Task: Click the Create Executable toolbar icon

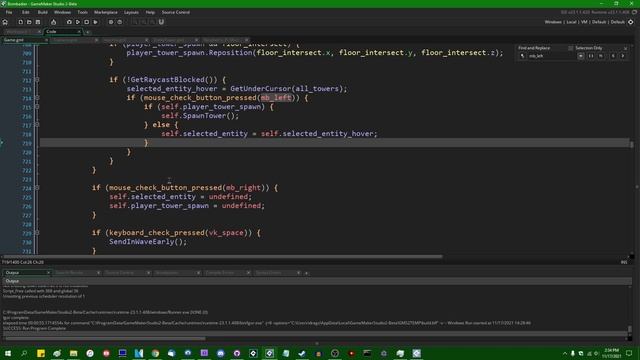Action: (x=53, y=22)
